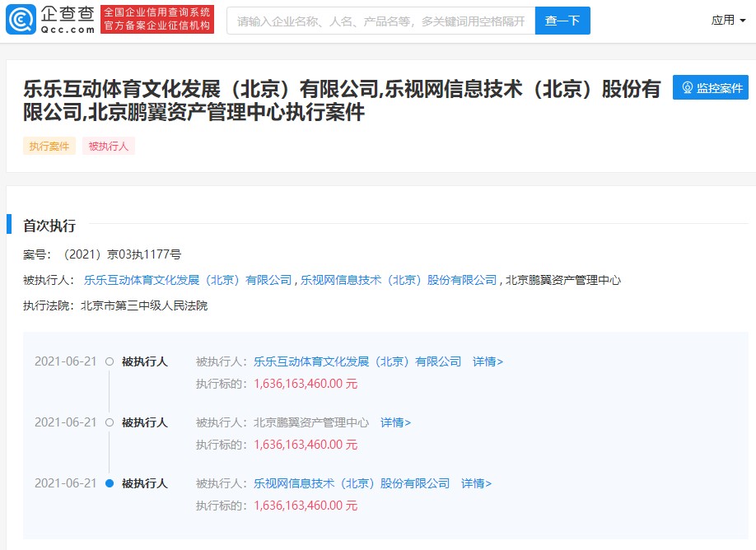The height and width of the screenshot is (550, 756).
Task: Focus the company name search field
Action: tap(381, 21)
